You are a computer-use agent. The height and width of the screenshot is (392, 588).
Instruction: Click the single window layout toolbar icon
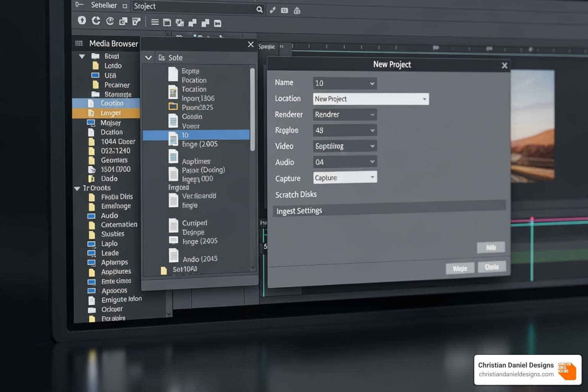[x=167, y=23]
